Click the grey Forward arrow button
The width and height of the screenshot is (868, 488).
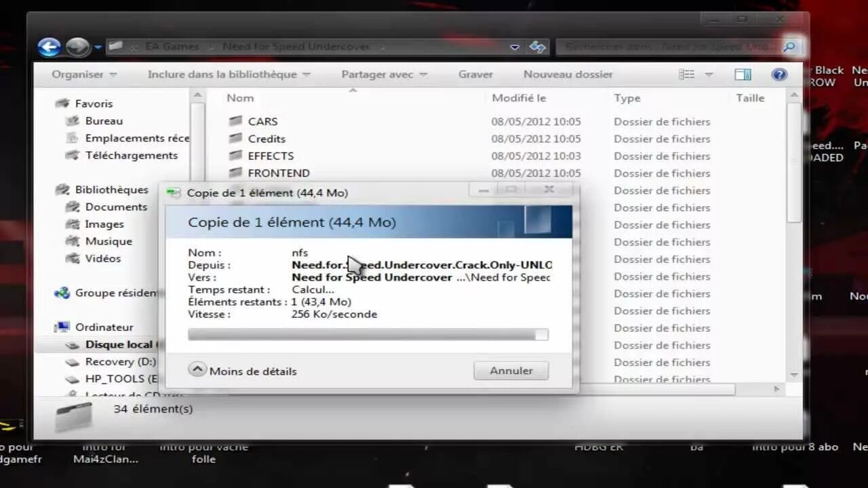[x=78, y=47]
